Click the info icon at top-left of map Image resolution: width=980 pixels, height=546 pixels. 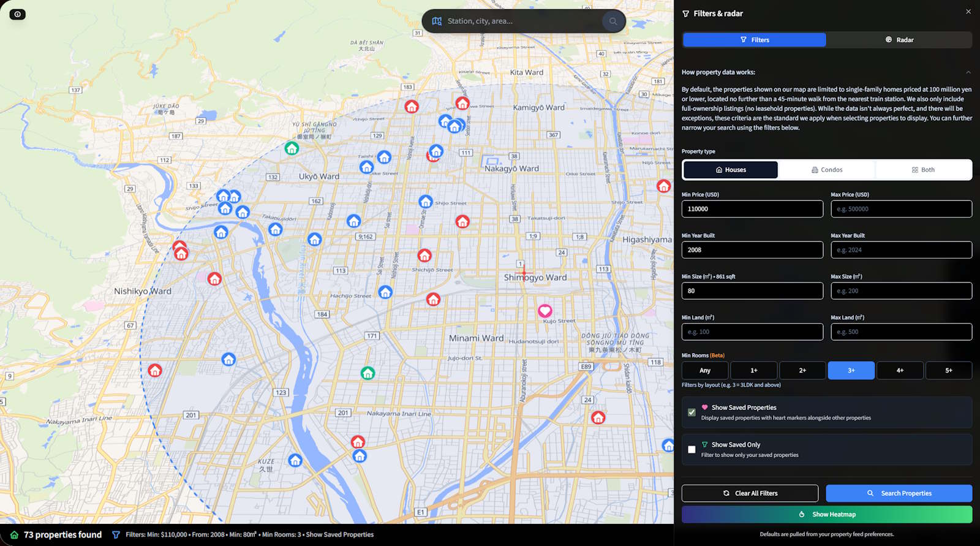click(x=17, y=14)
